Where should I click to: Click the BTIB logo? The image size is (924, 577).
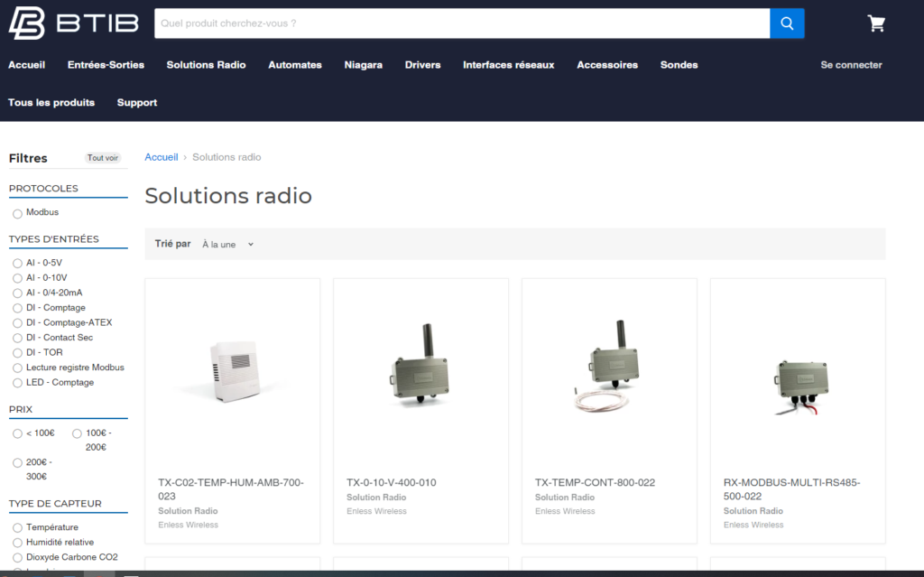(x=75, y=23)
